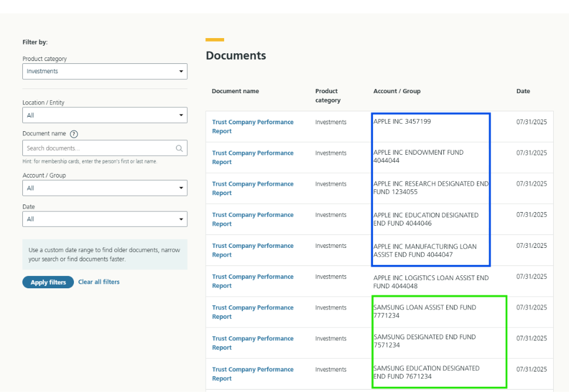The image size is (569, 392).
Task: Open report for APPLE INC RESEARCH DESIGNATED fund
Action: click(253, 188)
